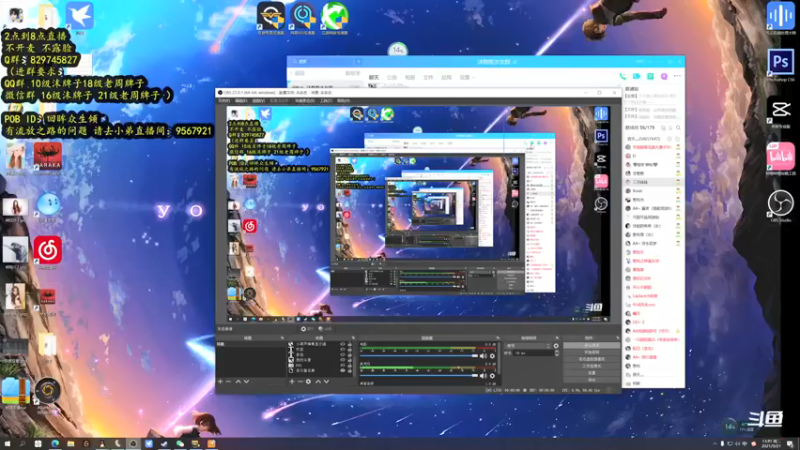
Task: Remove the source with the minus icon
Action: 300,382
